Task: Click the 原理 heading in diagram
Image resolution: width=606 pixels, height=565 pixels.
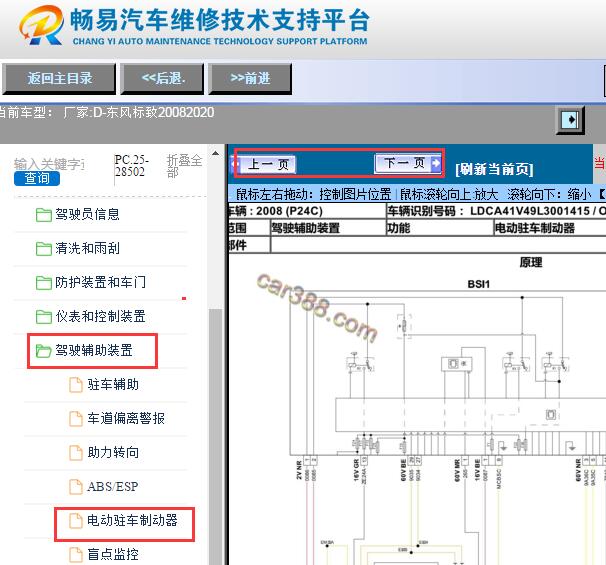Action: [x=531, y=262]
